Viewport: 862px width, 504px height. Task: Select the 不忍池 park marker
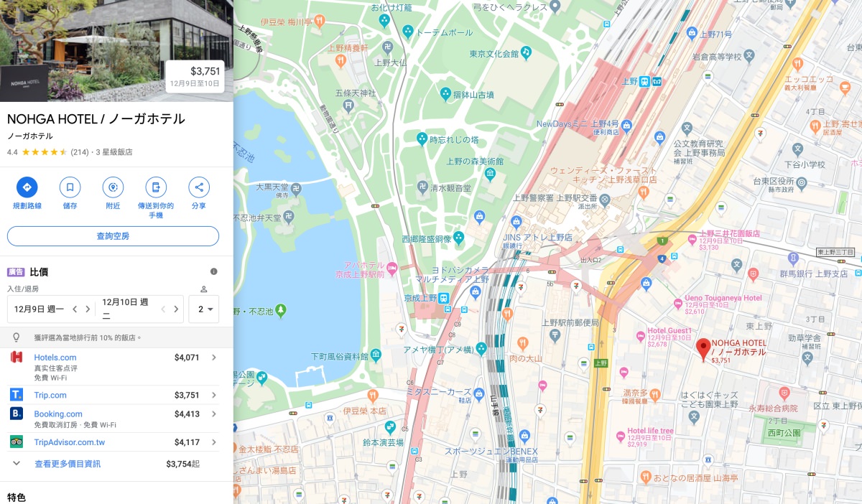coord(281,311)
